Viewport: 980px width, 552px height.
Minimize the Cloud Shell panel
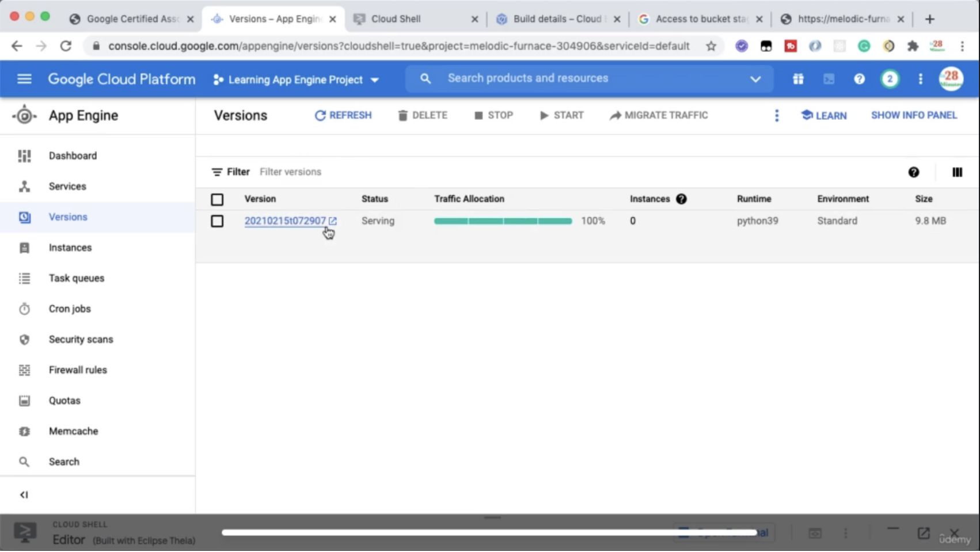(x=892, y=530)
